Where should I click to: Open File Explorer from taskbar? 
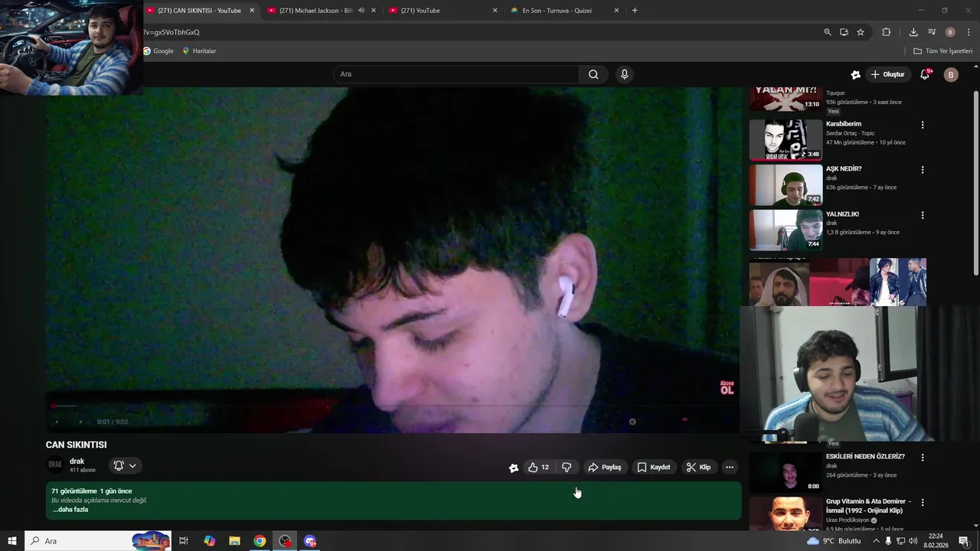234,541
